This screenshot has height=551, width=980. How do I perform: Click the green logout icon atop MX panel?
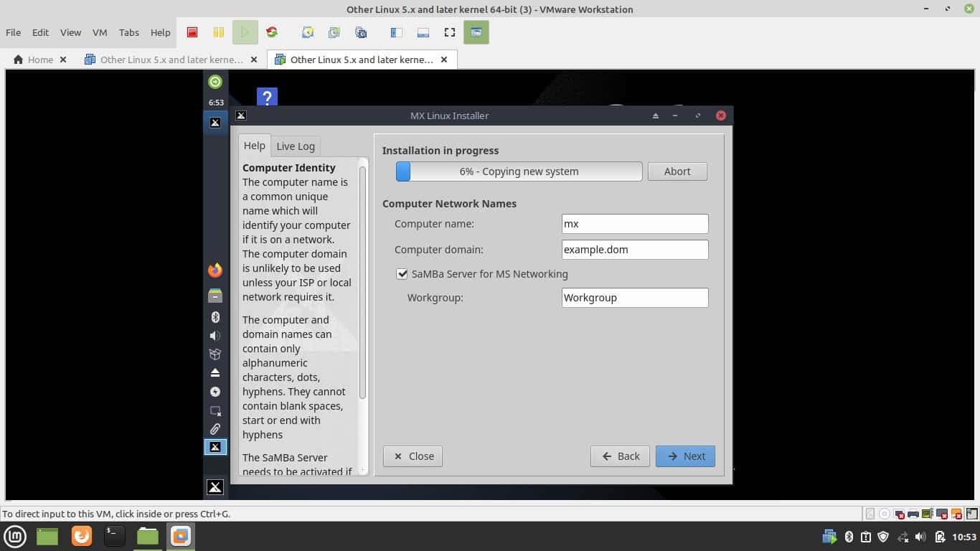(x=215, y=82)
